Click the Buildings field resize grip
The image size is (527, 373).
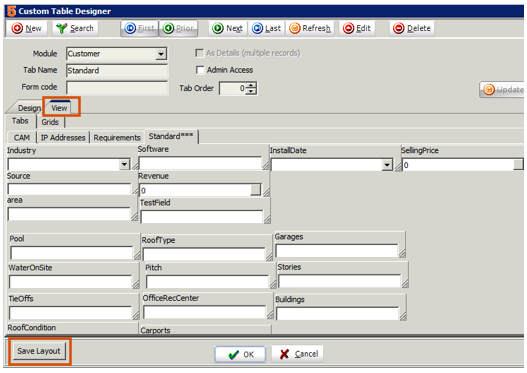tap(403, 316)
